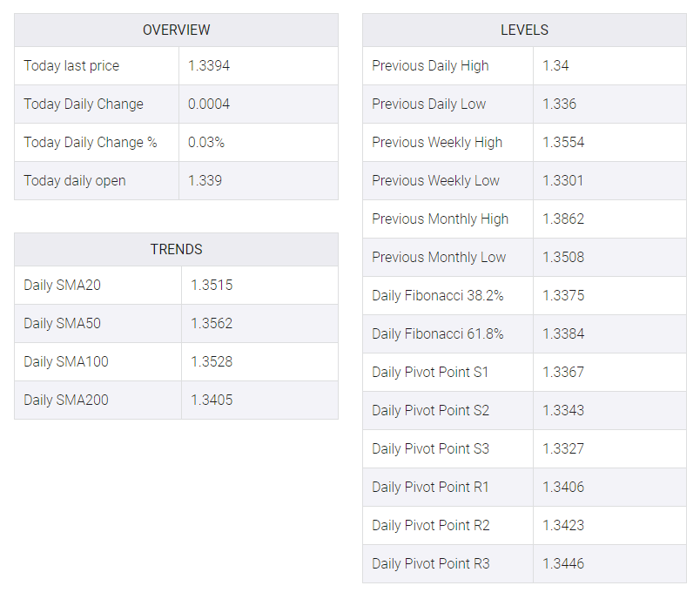
Task: Click the Today Daily Change label
Action: point(84,104)
